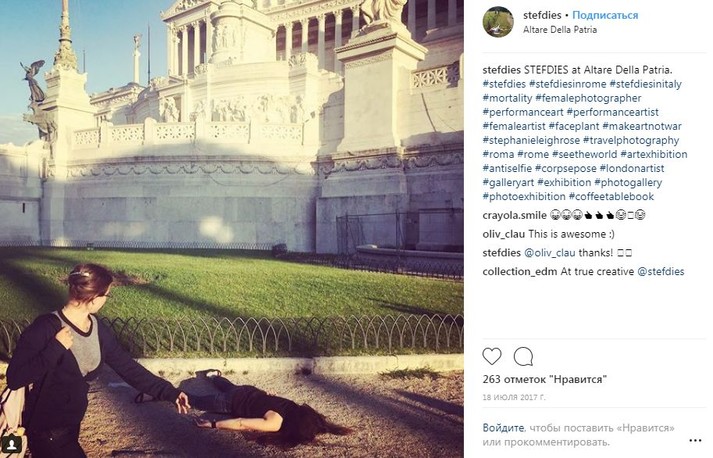Open more options three-dot menu
Image resolution: width=713 pixels, height=458 pixels.
pyautogui.click(x=695, y=440)
